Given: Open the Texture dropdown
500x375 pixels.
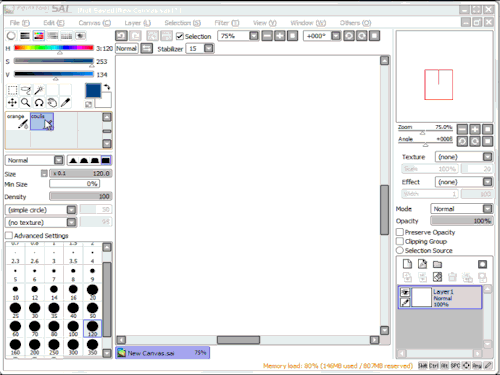Looking at the screenshot, I should point(487,157).
